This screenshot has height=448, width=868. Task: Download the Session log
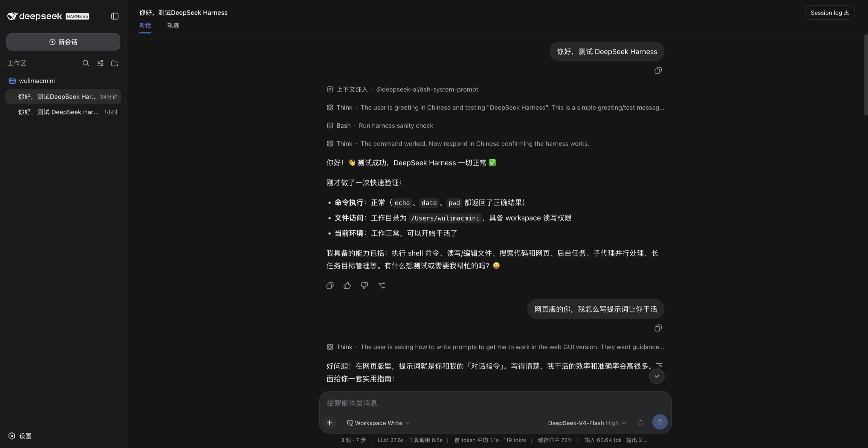coord(830,13)
